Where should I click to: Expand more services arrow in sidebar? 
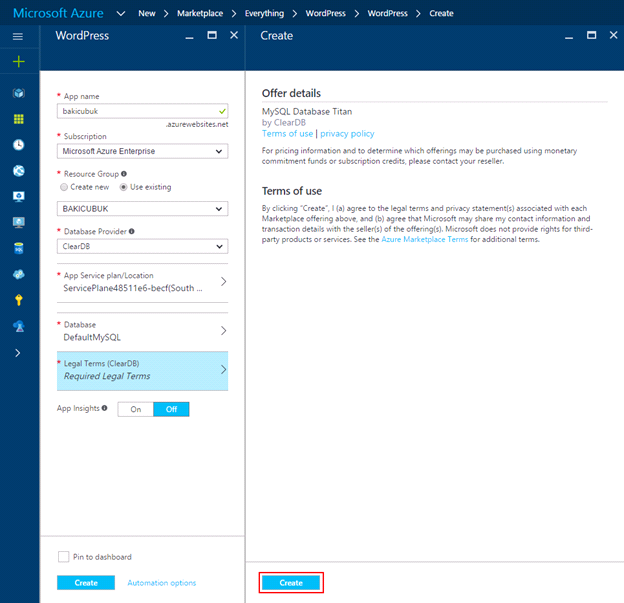click(18, 353)
